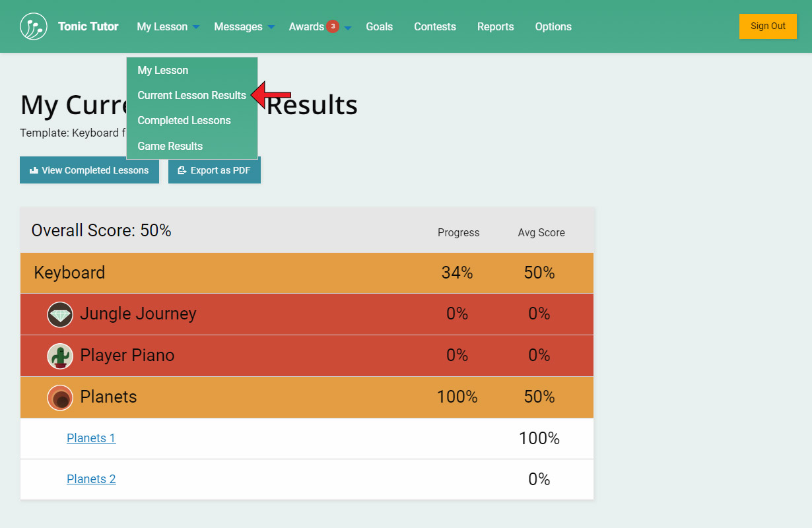The width and height of the screenshot is (812, 528).
Task: Open the Messages dropdown arrow
Action: pos(271,27)
